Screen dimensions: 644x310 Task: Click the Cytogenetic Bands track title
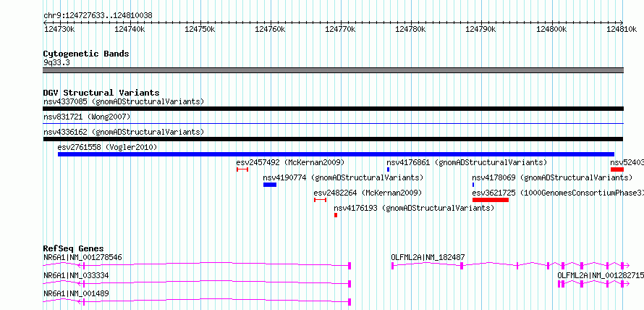pyautogui.click(x=86, y=54)
